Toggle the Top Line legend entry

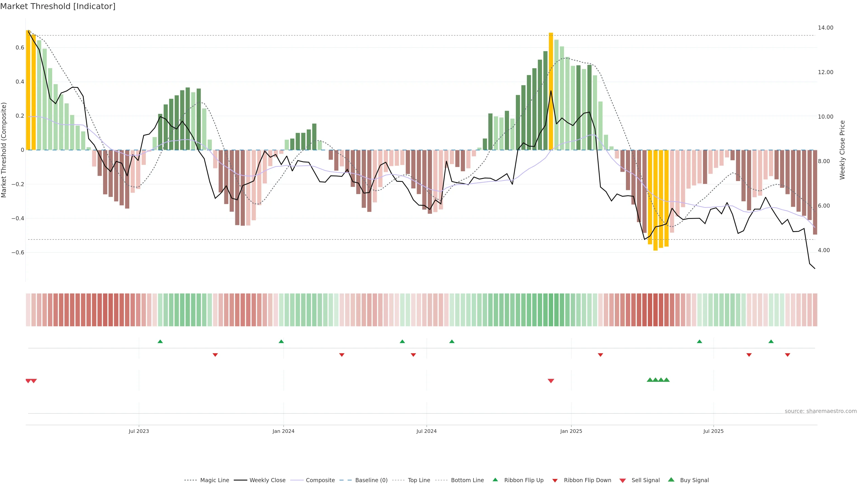click(419, 480)
